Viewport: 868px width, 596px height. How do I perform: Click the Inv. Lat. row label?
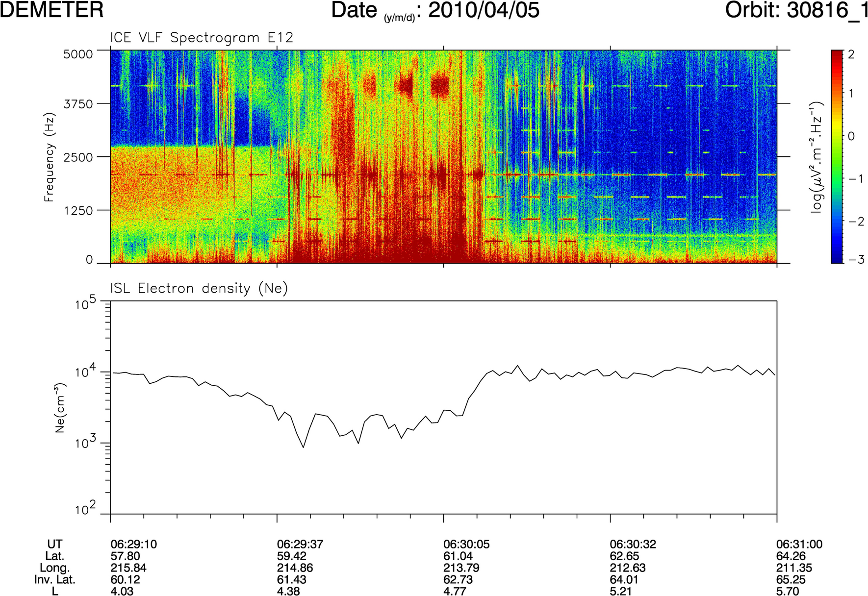tap(54, 580)
